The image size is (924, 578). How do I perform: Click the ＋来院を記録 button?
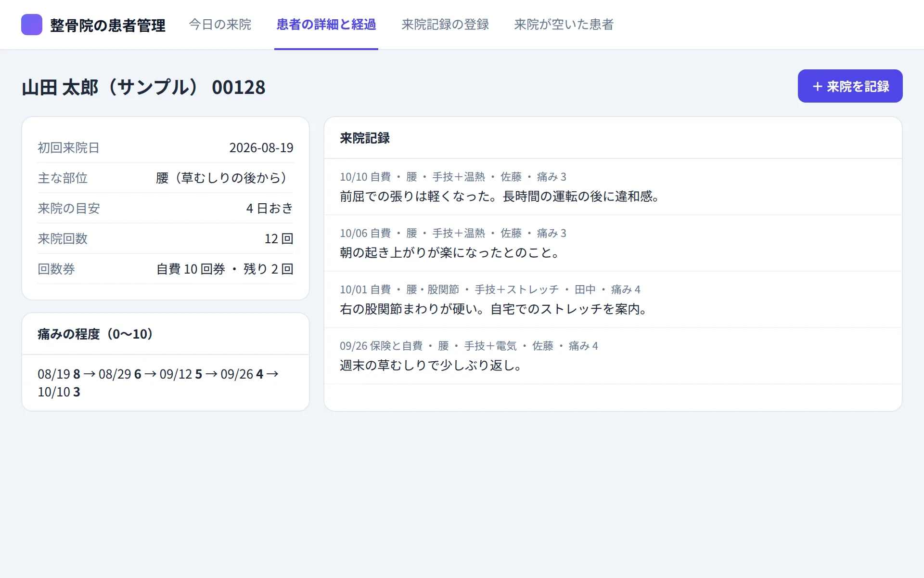pos(850,86)
